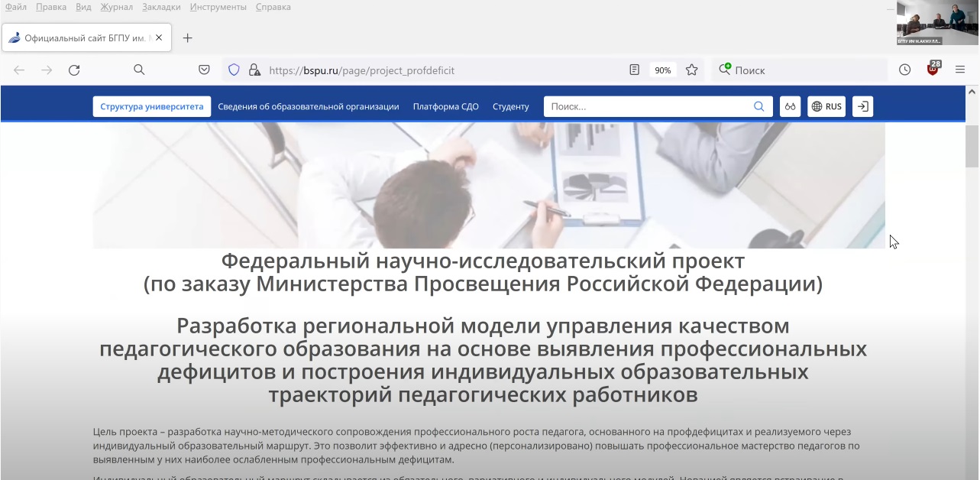Click the vertical page scrollbar thumb
Viewport: 980px width, 480px height.
[x=972, y=145]
